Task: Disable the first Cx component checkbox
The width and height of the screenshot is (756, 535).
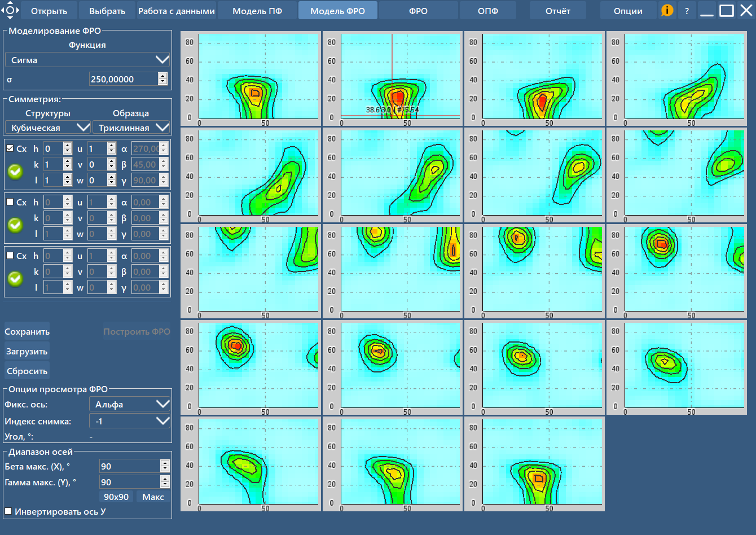Action: [10, 148]
